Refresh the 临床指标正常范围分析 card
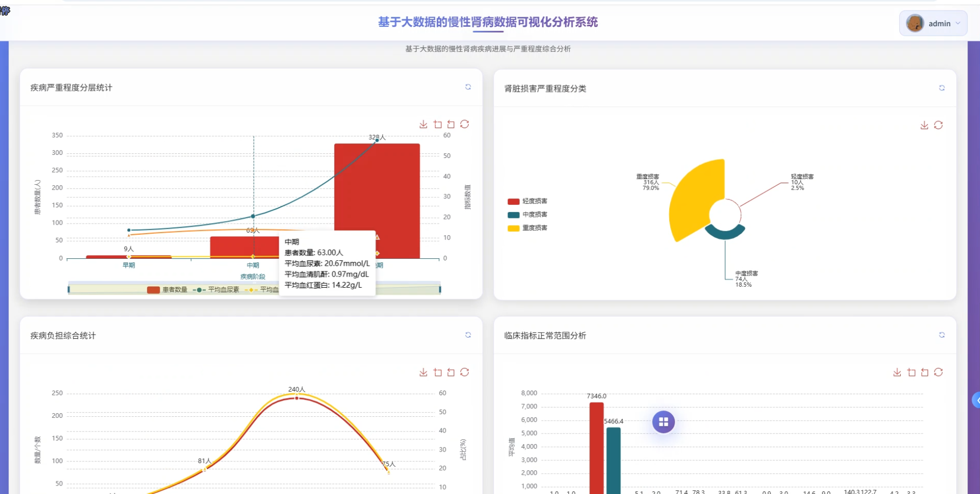 [942, 335]
